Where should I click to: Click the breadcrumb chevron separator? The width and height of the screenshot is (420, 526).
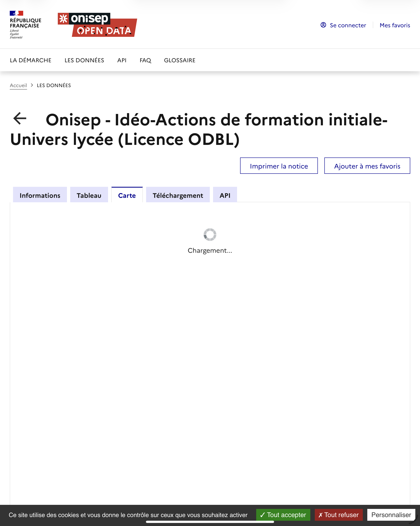[32, 85]
